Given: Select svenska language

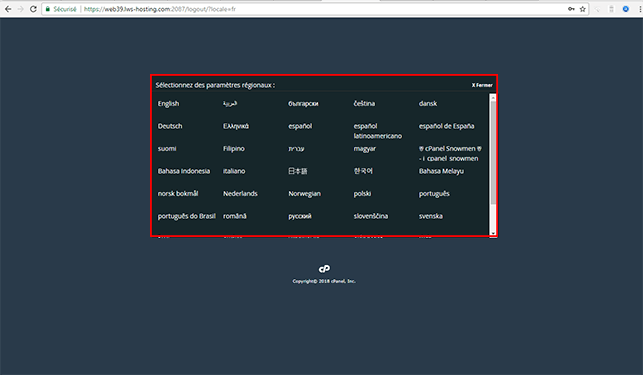Looking at the screenshot, I should [x=431, y=216].
